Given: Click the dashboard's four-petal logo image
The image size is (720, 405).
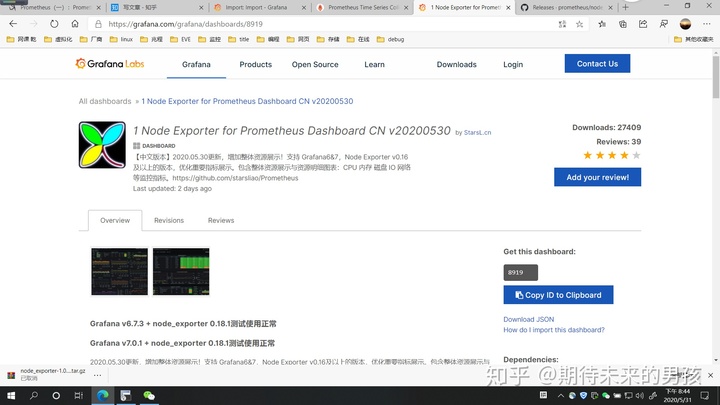Looking at the screenshot, I should coord(102,145).
